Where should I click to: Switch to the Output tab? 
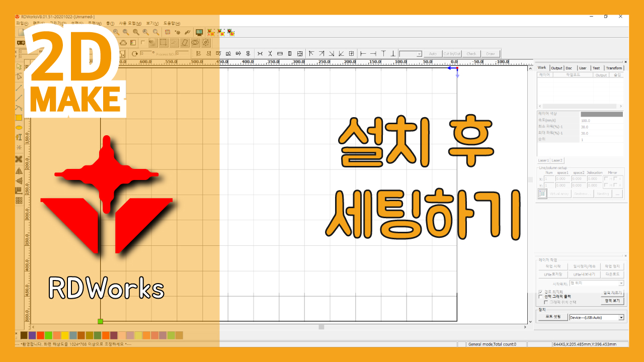(x=556, y=68)
